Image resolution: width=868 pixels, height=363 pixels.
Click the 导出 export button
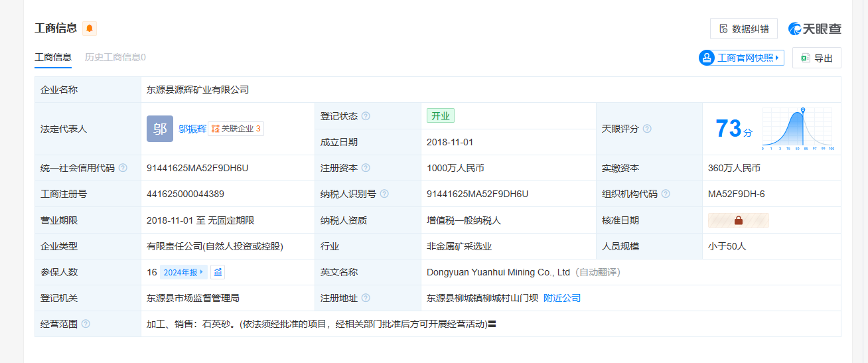point(817,58)
